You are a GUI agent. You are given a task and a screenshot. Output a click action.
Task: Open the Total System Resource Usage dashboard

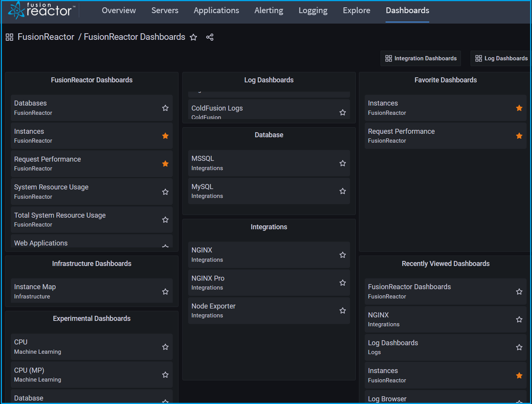[92, 220]
